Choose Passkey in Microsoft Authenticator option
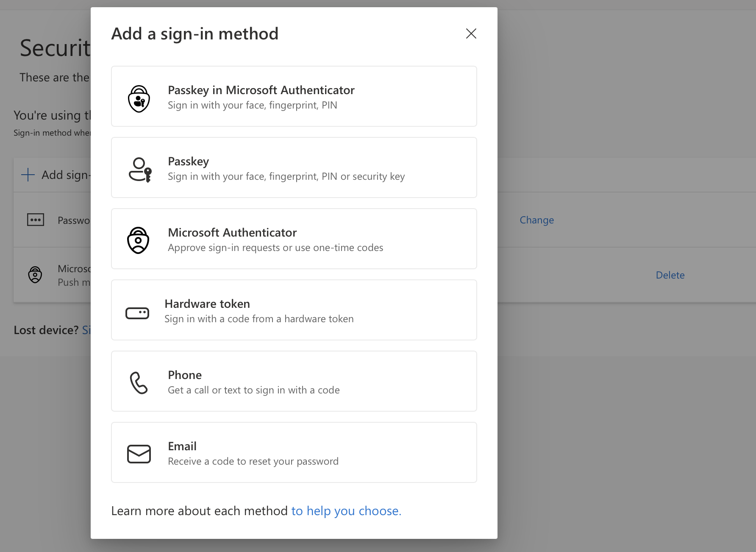Image resolution: width=756 pixels, height=552 pixels. point(294,96)
